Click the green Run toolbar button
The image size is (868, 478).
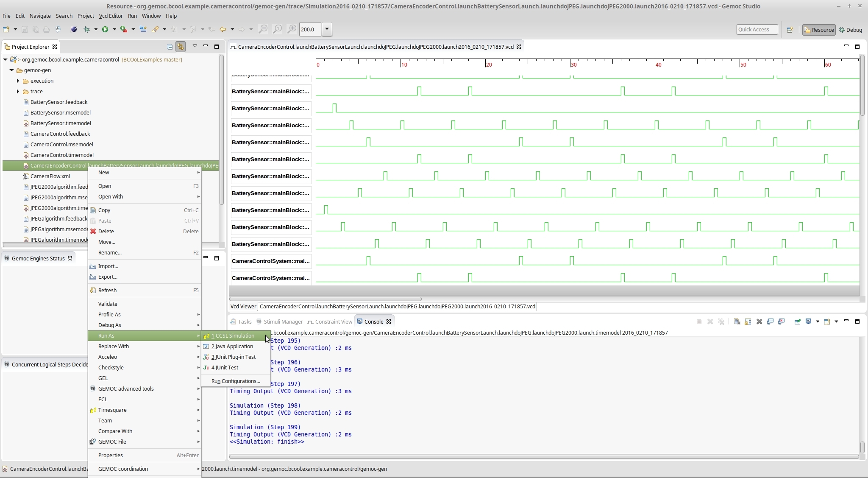pyautogui.click(x=105, y=29)
